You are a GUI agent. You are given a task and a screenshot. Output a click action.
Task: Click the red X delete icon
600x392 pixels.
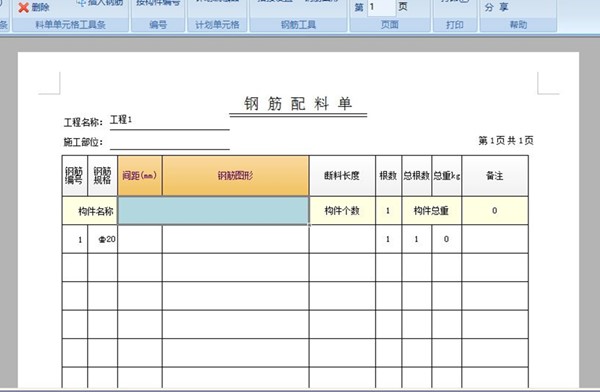[23, 7]
